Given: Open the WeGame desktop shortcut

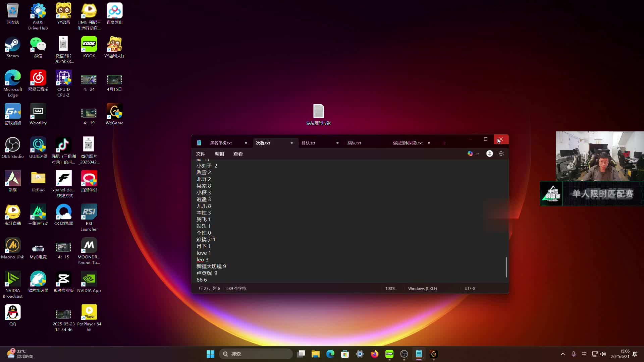Looking at the screenshot, I should point(114,114).
